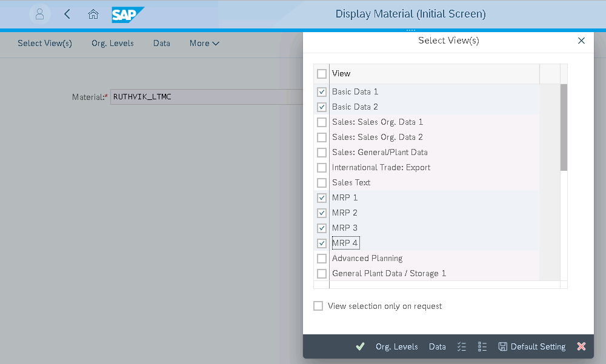Uncheck the Basic Data 1 view
This screenshot has width=606, height=364.
(321, 91)
